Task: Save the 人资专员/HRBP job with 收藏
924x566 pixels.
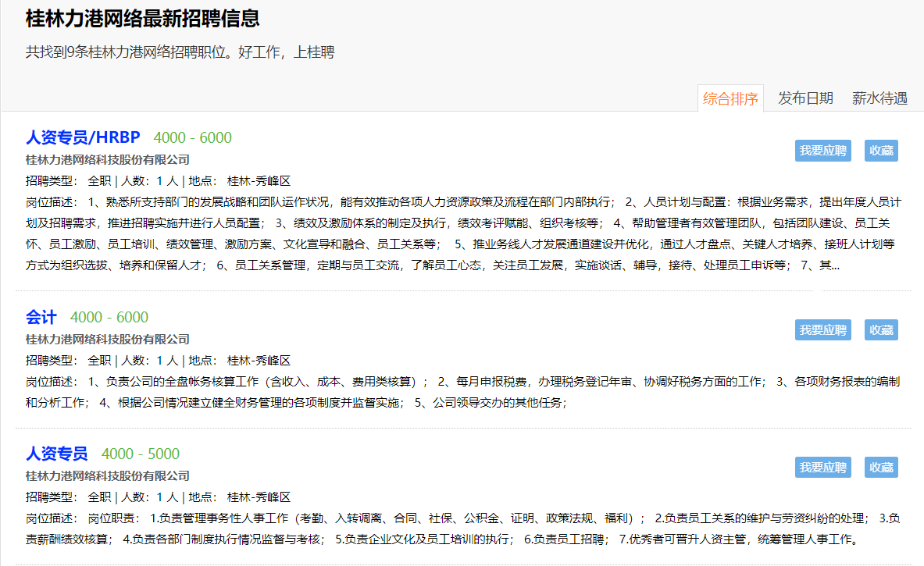Action: point(881,151)
